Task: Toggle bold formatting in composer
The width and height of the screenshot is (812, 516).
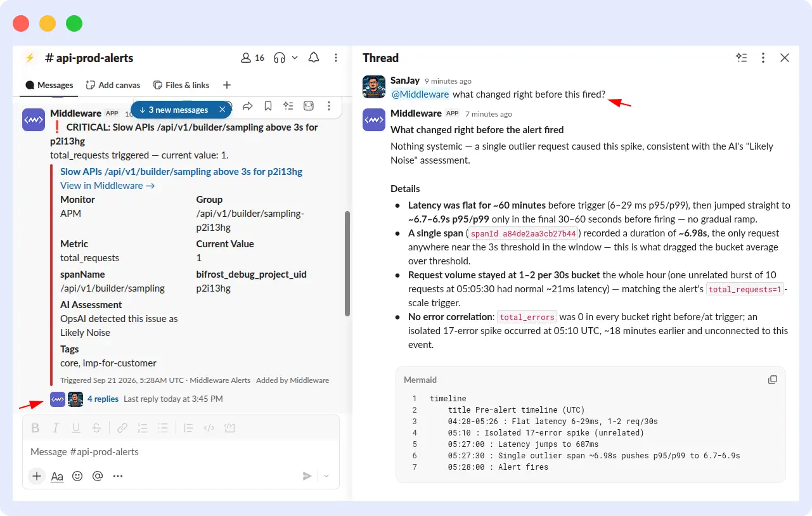Action: point(35,428)
